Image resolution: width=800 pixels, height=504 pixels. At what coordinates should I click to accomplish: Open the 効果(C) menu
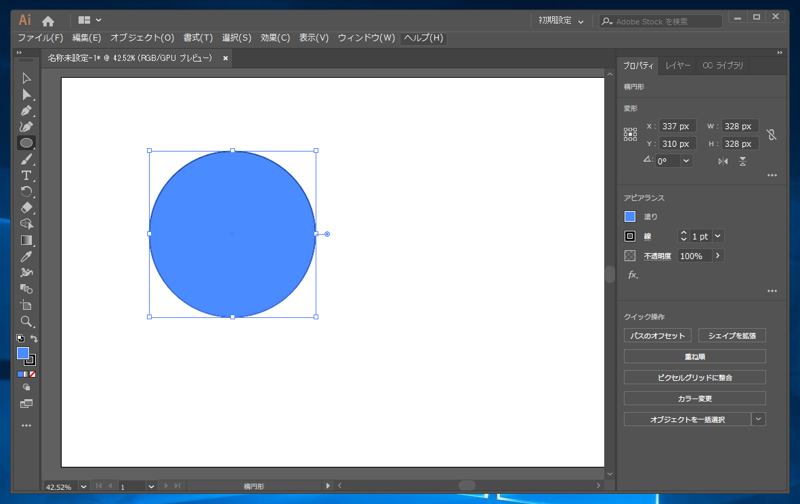pos(275,38)
